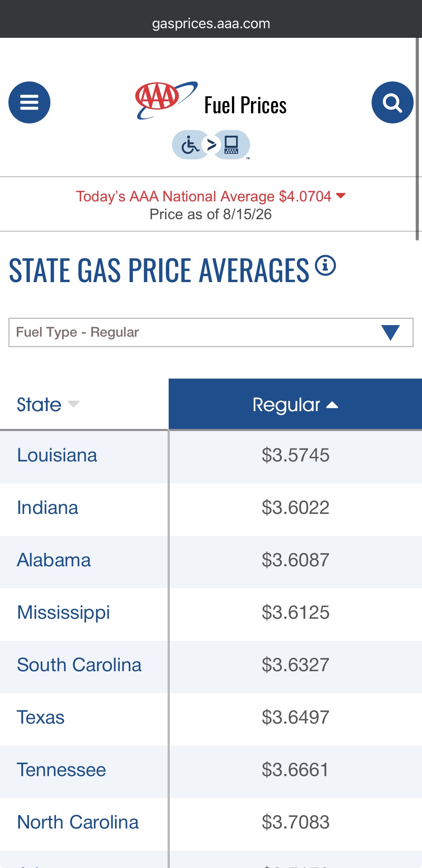
Task: Click the blue triangle in fuel type selector
Action: click(x=391, y=332)
